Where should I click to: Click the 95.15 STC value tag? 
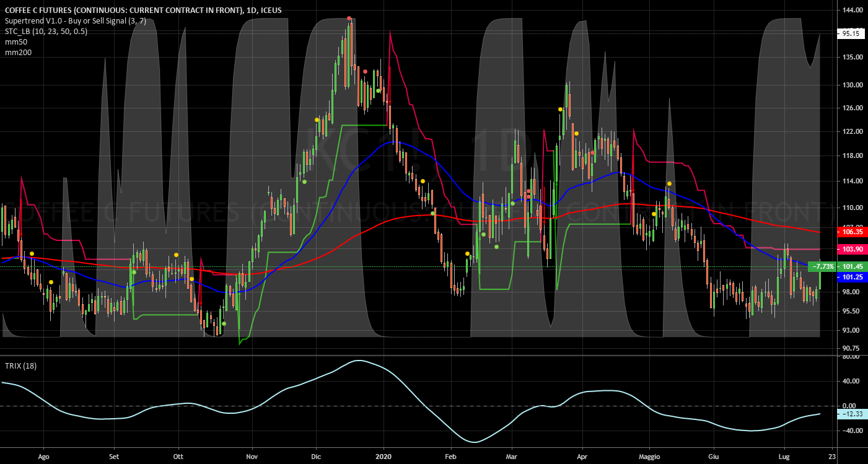(850, 34)
